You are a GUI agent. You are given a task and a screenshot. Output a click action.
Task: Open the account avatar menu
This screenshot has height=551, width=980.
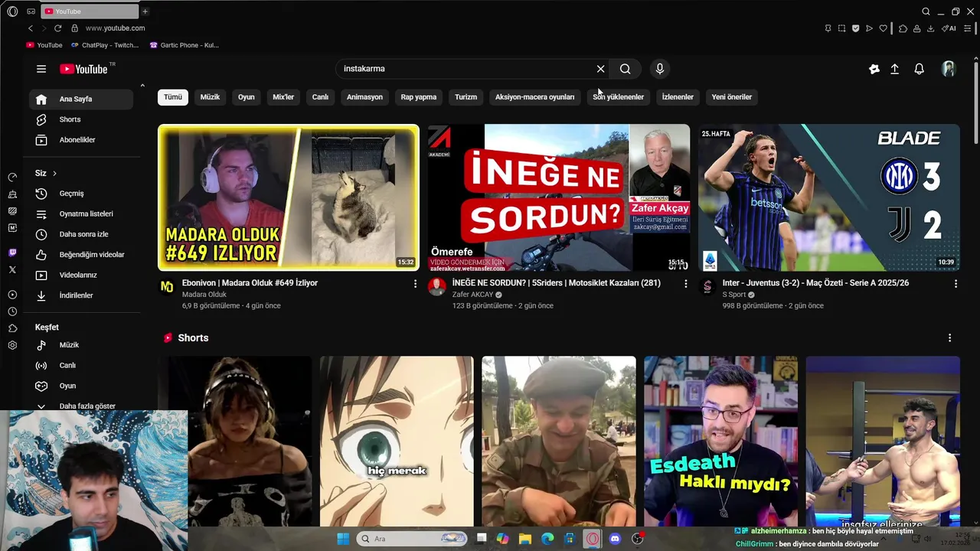click(x=949, y=69)
